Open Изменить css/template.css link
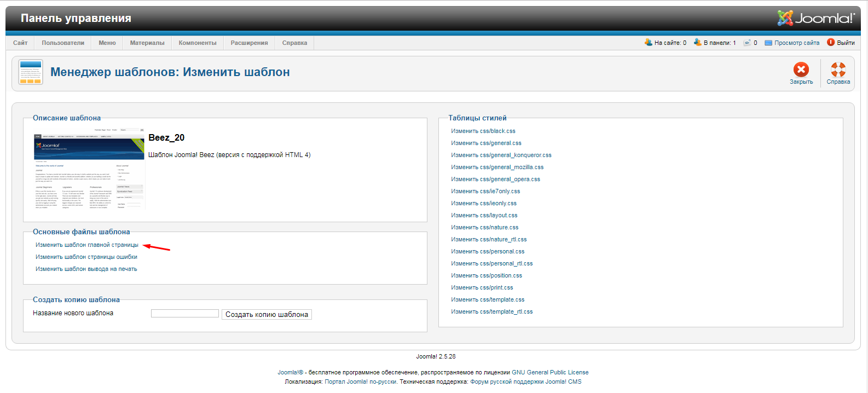Viewport: 868px width, 393px height. [x=488, y=300]
